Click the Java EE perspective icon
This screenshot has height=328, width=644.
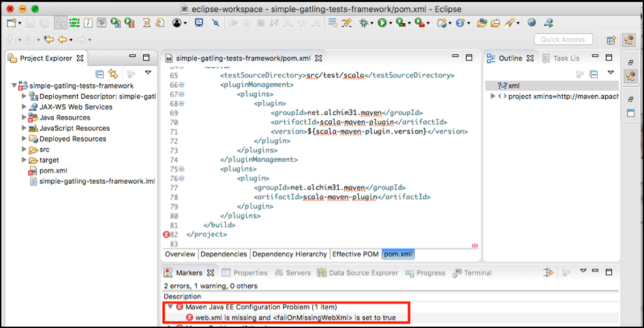628,39
